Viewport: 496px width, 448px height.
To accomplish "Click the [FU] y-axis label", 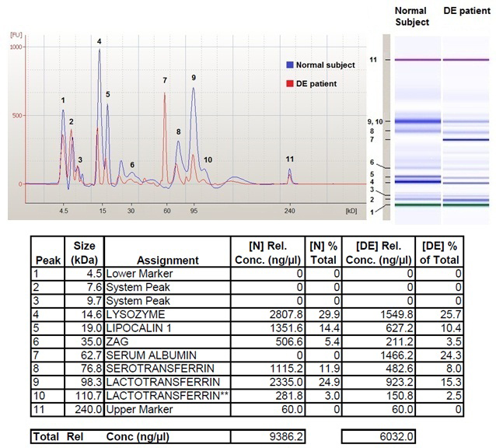I will (16, 36).
